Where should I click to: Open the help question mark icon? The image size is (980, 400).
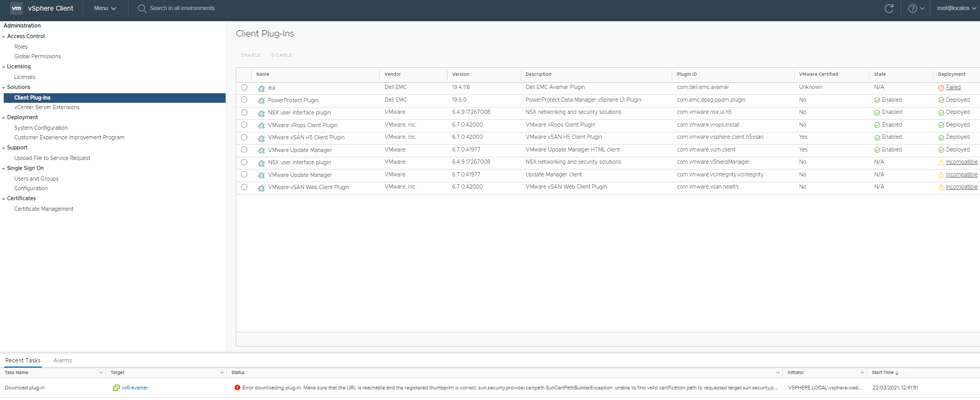coord(912,8)
